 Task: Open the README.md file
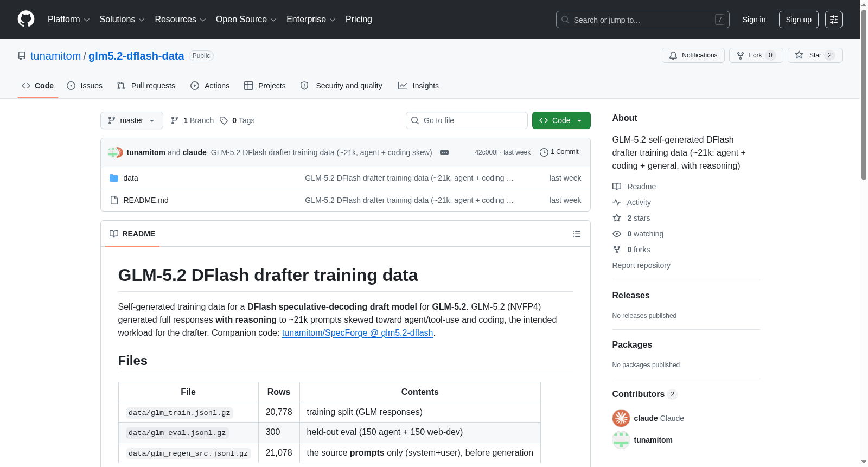click(x=146, y=200)
